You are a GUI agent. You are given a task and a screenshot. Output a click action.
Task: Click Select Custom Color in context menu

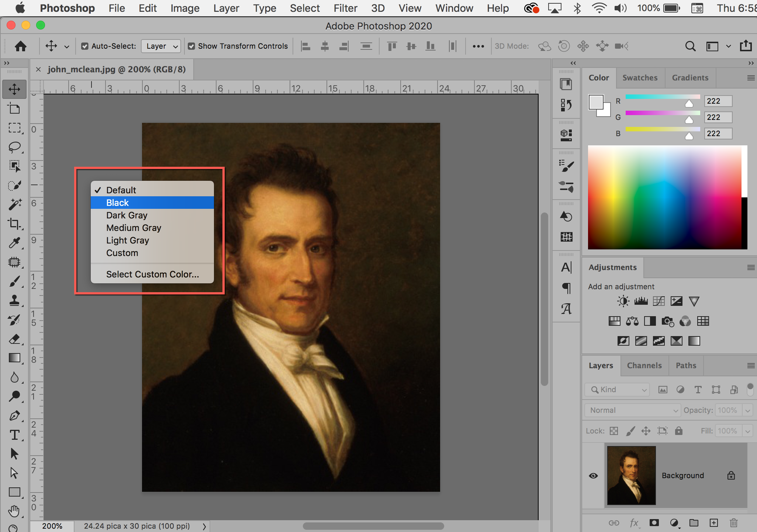[152, 274]
